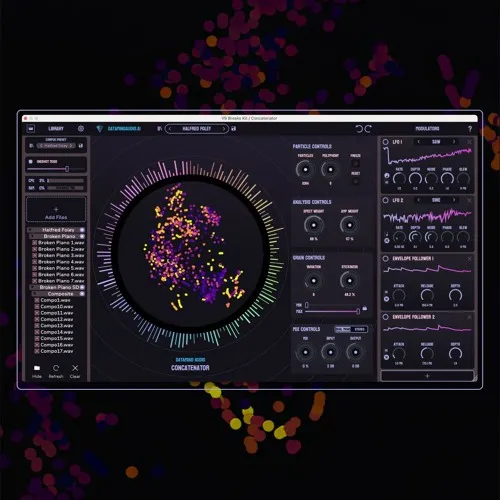Select next LFO 2 waveform shape
The image size is (500, 500).
(x=454, y=200)
